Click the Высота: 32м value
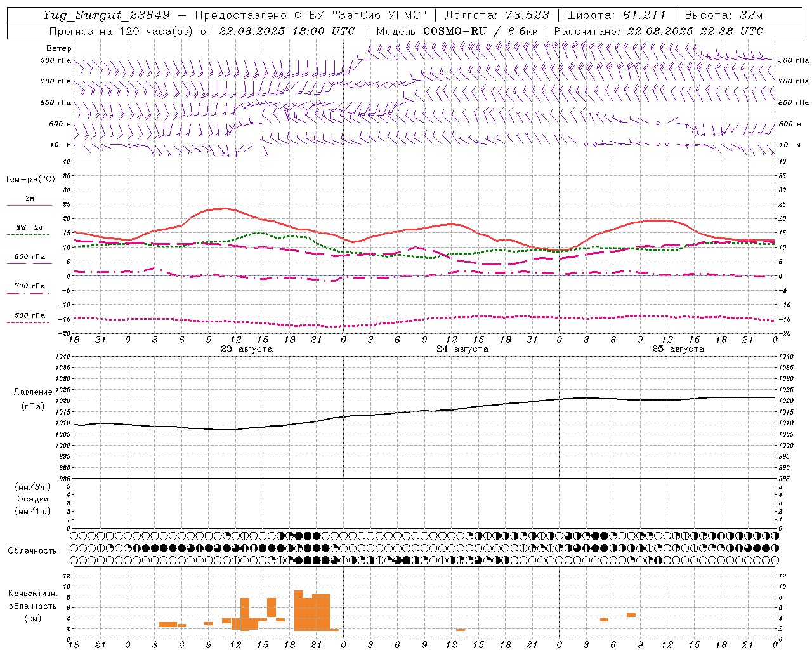812x650 pixels. pos(724,15)
